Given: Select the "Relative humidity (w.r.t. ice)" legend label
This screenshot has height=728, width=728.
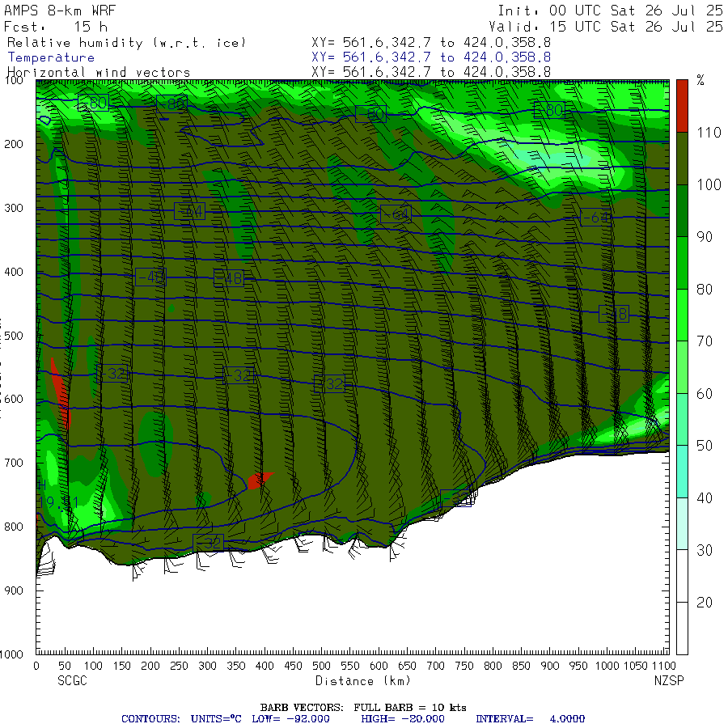Looking at the screenshot, I should click(126, 43).
